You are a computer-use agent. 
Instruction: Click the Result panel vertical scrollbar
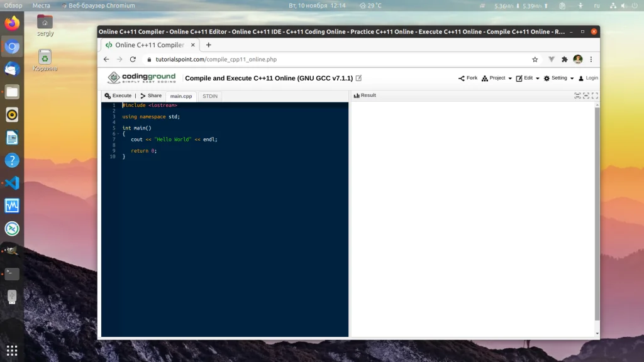pyautogui.click(x=597, y=214)
